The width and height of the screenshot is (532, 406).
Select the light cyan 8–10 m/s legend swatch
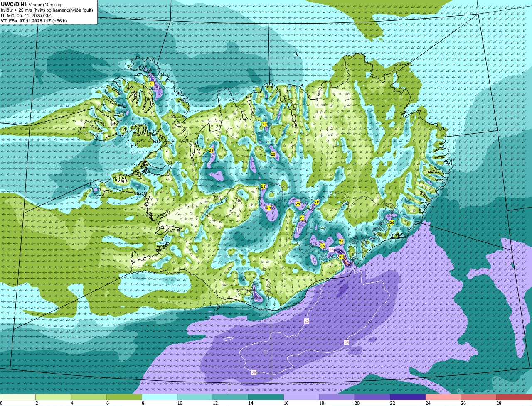pos(160,397)
